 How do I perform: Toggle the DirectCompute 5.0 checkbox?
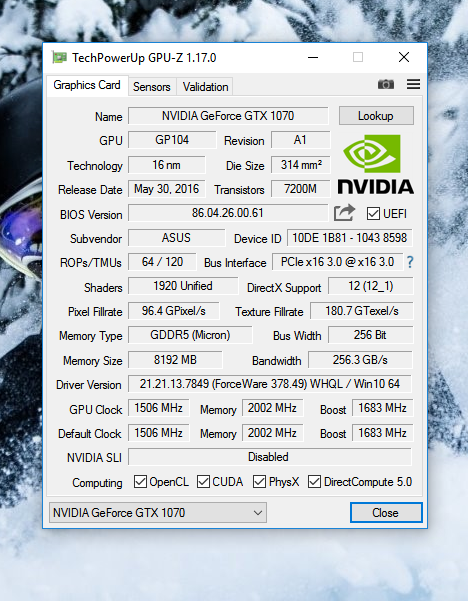tap(314, 481)
